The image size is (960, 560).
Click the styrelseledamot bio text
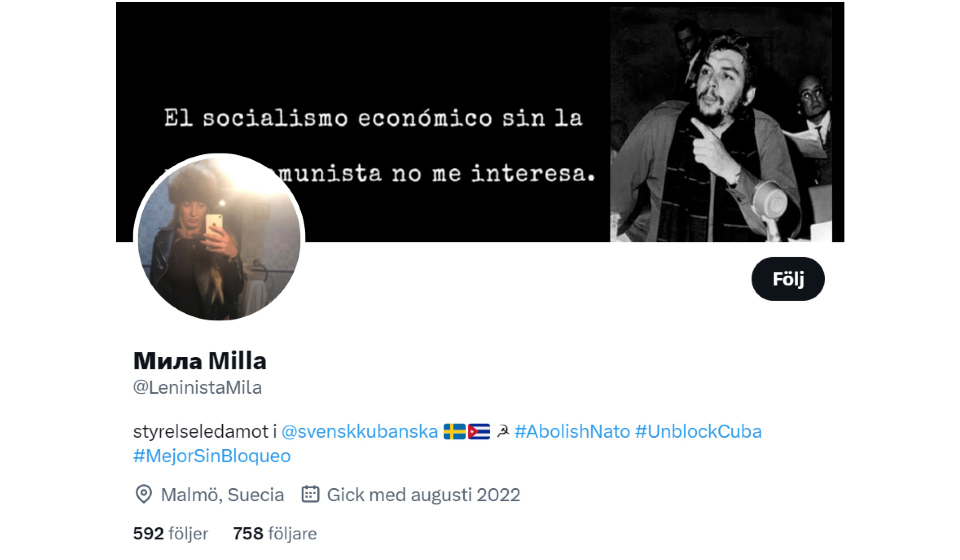(x=201, y=432)
